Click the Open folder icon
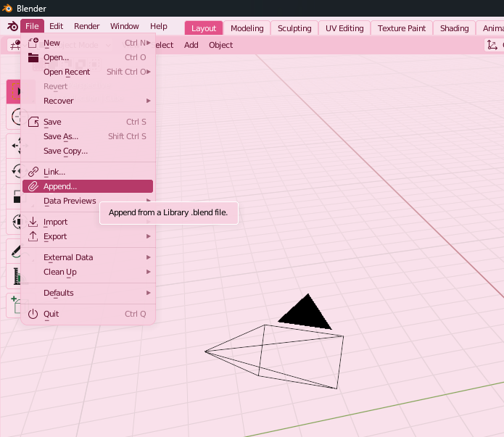The image size is (504, 437). point(33,57)
